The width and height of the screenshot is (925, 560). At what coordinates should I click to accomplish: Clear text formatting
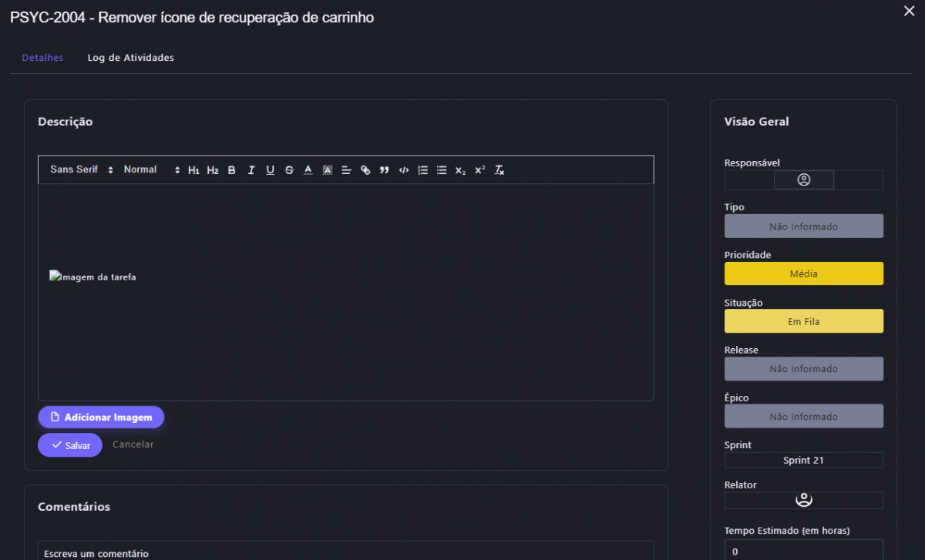499,170
